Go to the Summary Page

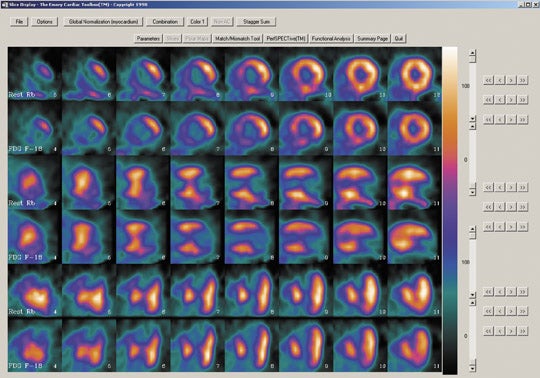coord(372,39)
